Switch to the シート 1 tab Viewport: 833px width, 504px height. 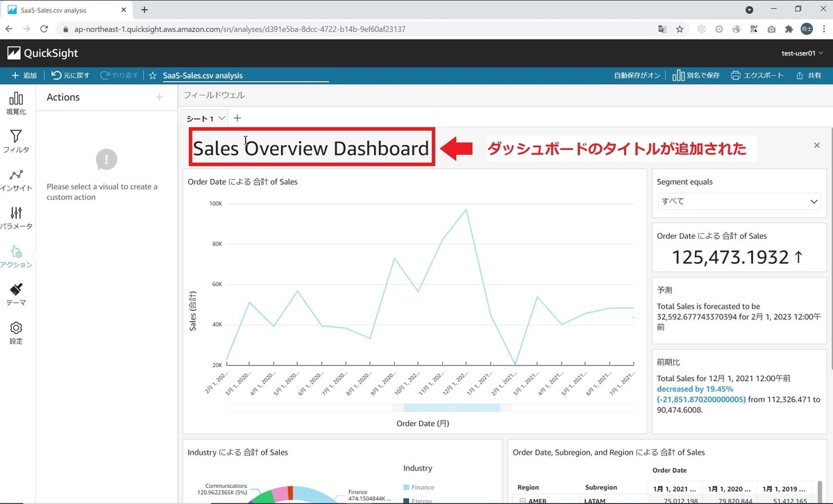point(201,118)
